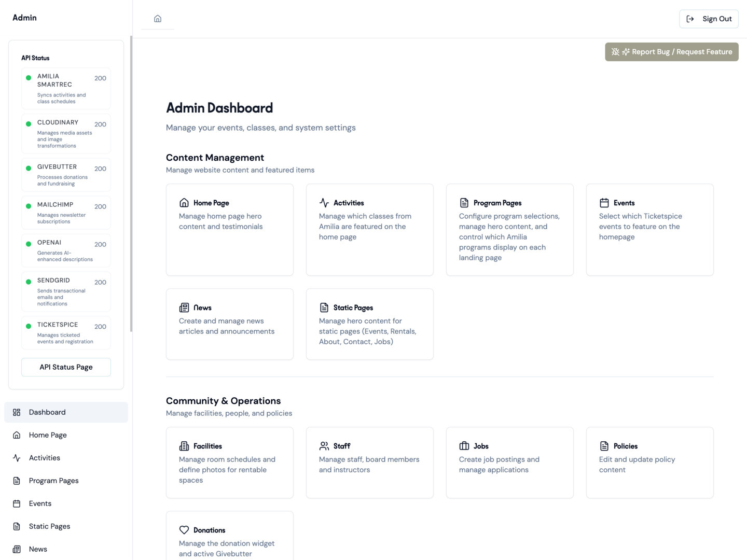Click the 200 status code for Amilia SmartRec
Viewport: 747px width, 560px height.
click(x=100, y=78)
